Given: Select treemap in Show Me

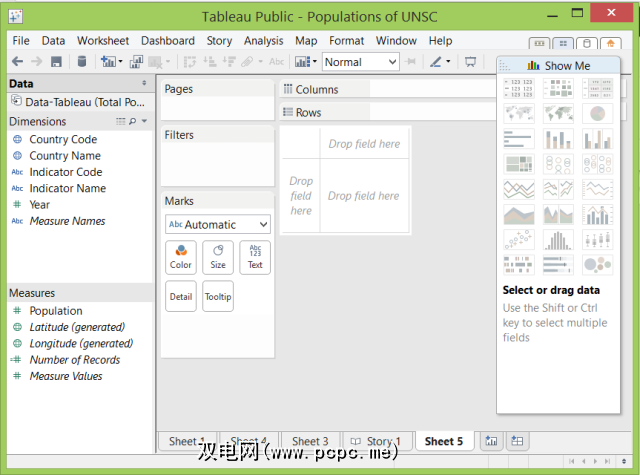Looking at the screenshot, I should [x=519, y=164].
